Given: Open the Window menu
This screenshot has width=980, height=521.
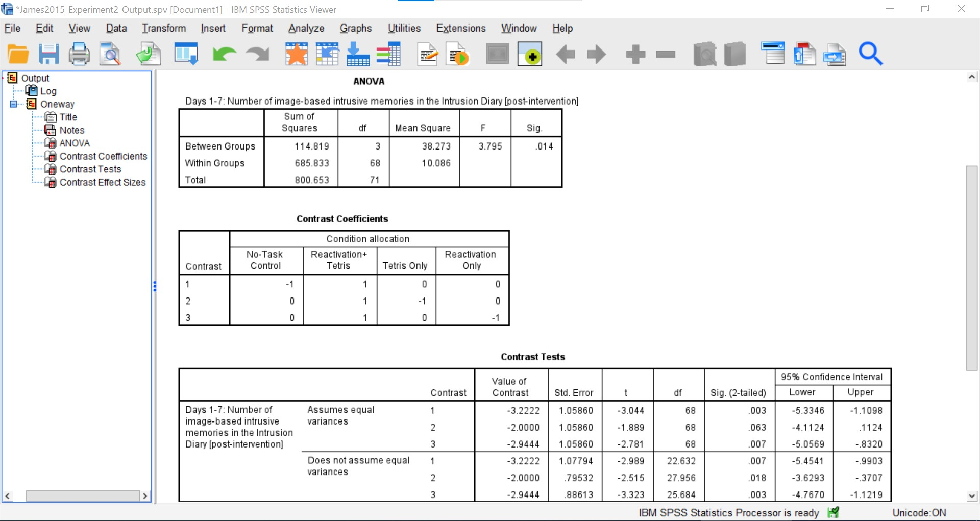Looking at the screenshot, I should point(519,29).
